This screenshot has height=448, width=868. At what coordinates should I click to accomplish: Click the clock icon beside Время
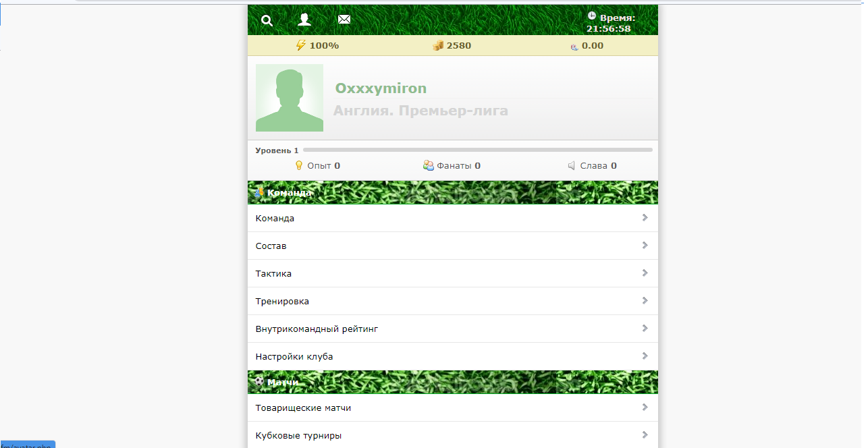click(x=592, y=16)
